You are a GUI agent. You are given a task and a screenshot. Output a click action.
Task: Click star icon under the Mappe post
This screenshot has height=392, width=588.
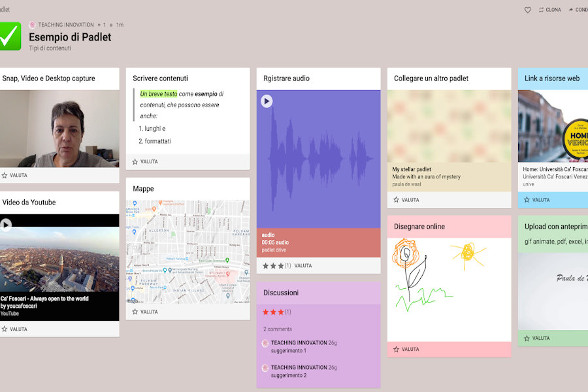pos(135,312)
